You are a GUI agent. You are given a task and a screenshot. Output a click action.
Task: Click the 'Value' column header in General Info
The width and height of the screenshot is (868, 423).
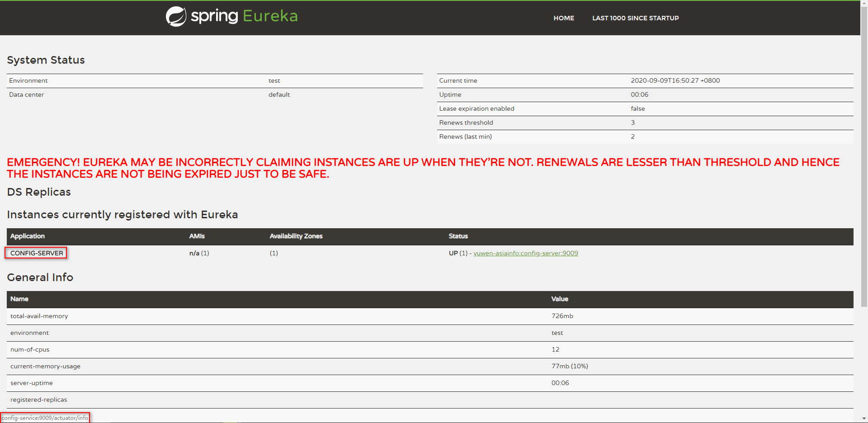[x=560, y=299]
